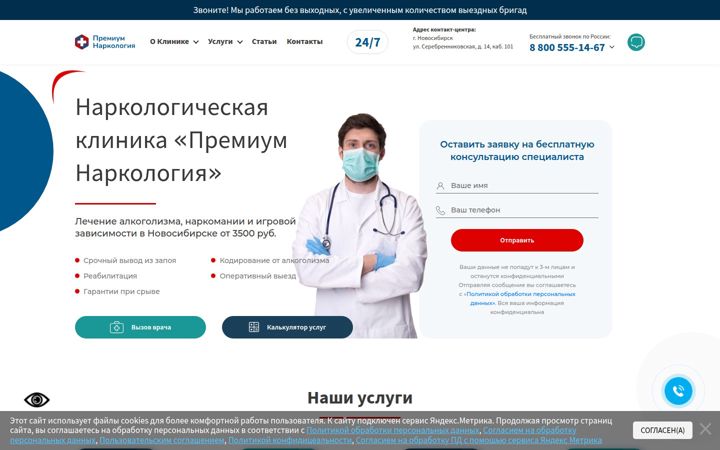Open Политикой обработки персональных данных link in form
720x450 pixels.
(521, 298)
